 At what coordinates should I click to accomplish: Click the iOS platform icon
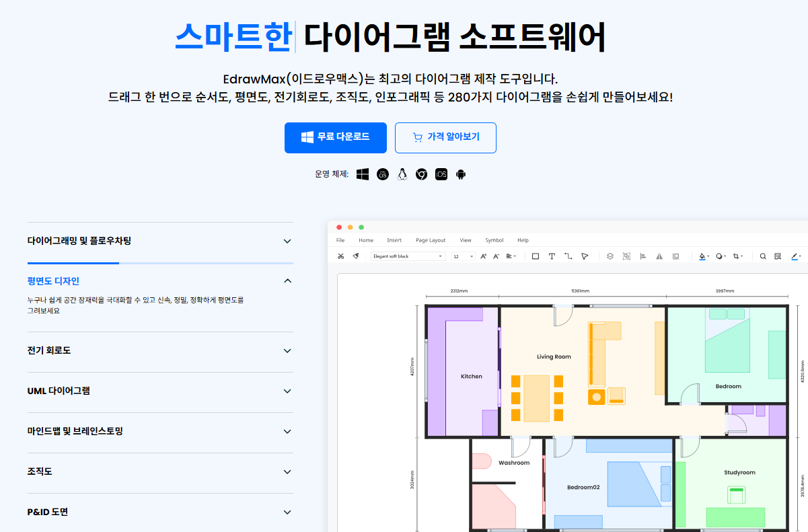(441, 174)
